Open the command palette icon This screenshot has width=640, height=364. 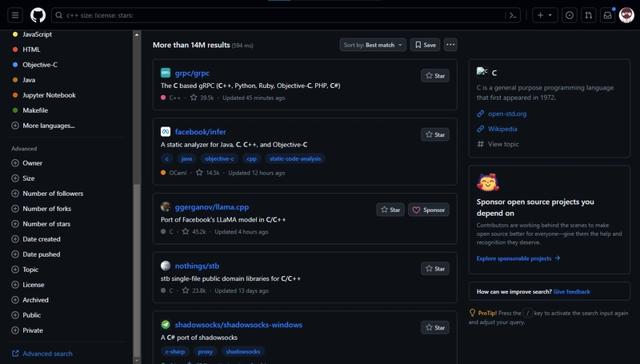point(513,15)
